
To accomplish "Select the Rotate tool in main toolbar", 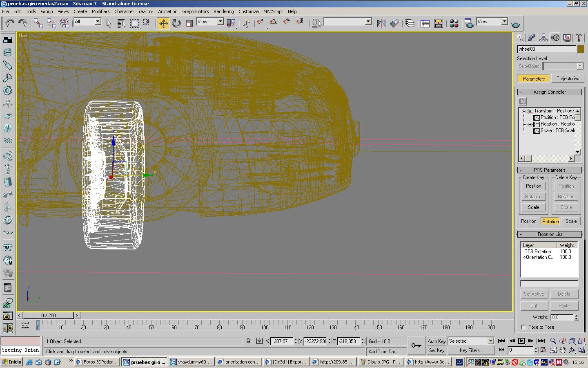I will tap(176, 23).
